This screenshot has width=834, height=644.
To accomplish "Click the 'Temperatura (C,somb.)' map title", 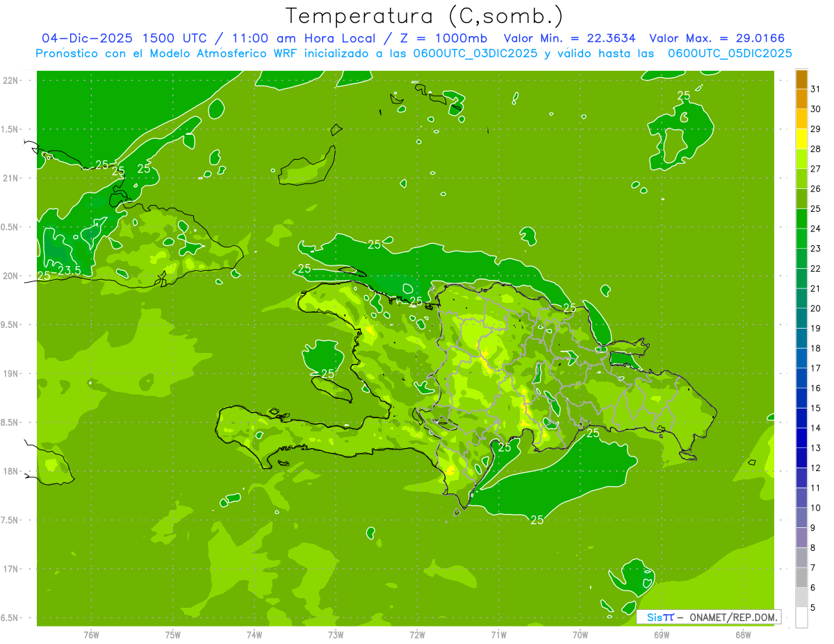I will point(425,15).
